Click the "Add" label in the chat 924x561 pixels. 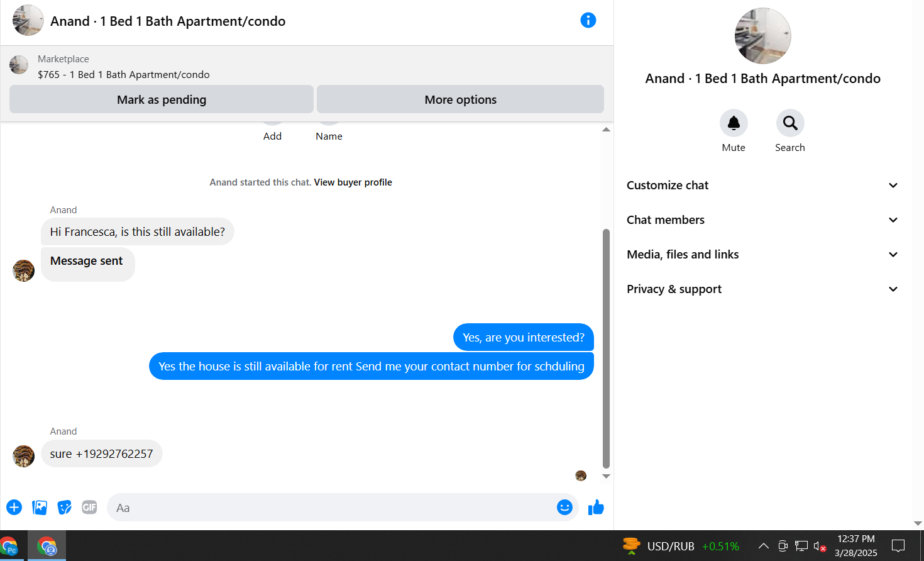point(272,136)
